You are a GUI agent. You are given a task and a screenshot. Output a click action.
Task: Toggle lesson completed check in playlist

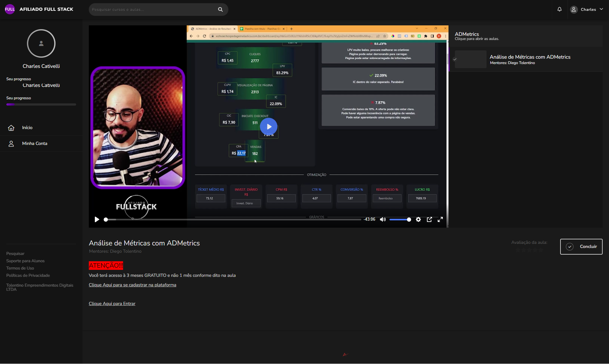point(455,59)
